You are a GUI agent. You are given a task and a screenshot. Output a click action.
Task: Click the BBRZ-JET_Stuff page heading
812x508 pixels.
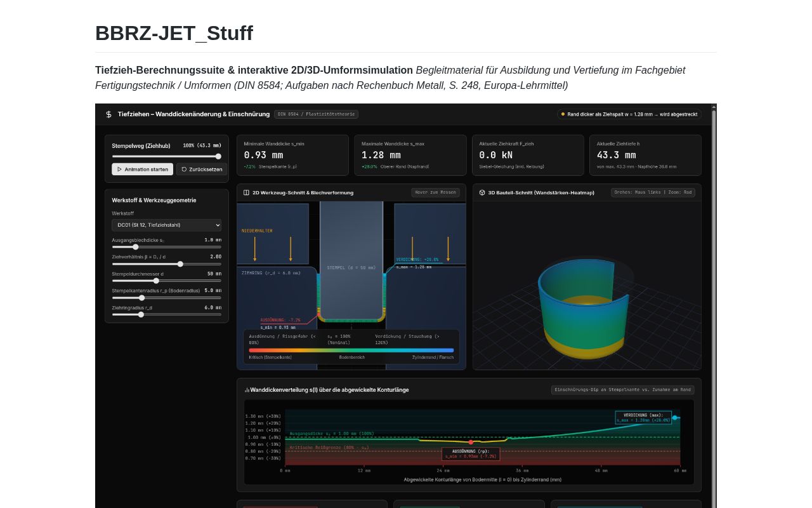click(174, 33)
